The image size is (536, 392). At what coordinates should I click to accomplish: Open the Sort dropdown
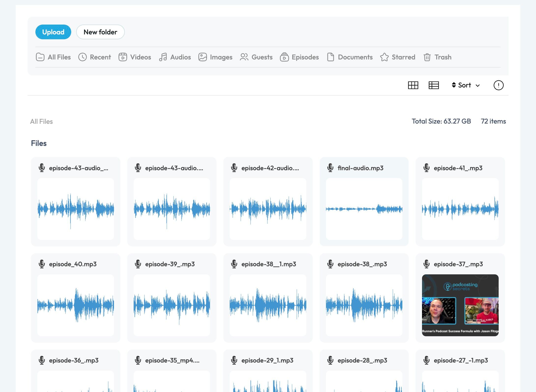coord(464,85)
